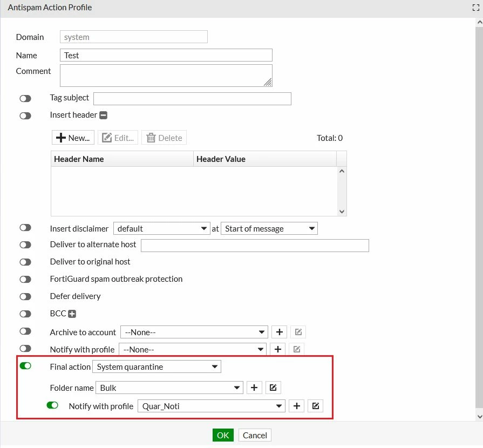This screenshot has width=483, height=448.
Task: Click the Delete header button
Action: tap(164, 138)
